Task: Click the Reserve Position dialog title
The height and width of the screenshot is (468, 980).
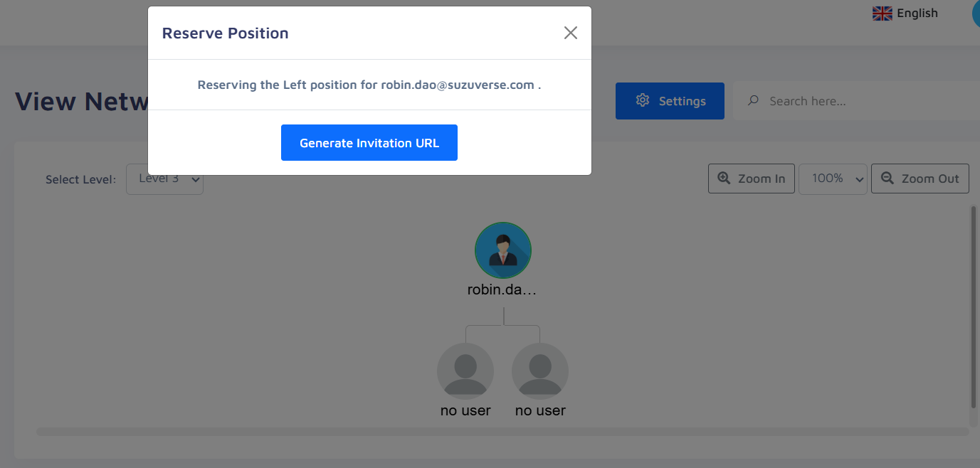Action: pyautogui.click(x=225, y=33)
